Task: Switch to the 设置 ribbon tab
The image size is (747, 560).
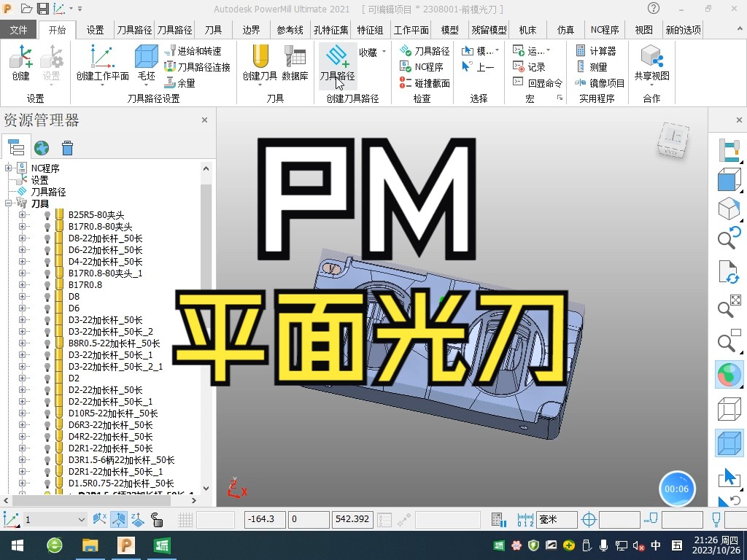Action: click(x=96, y=30)
